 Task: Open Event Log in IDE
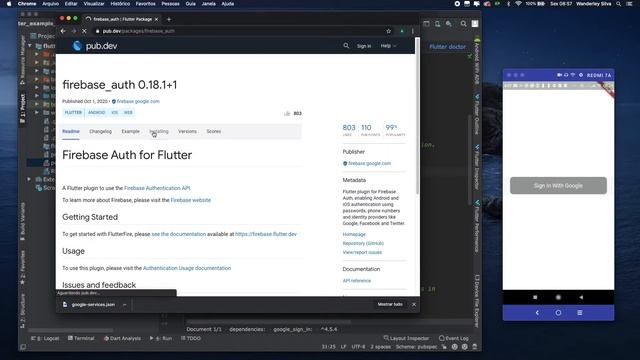(453, 338)
